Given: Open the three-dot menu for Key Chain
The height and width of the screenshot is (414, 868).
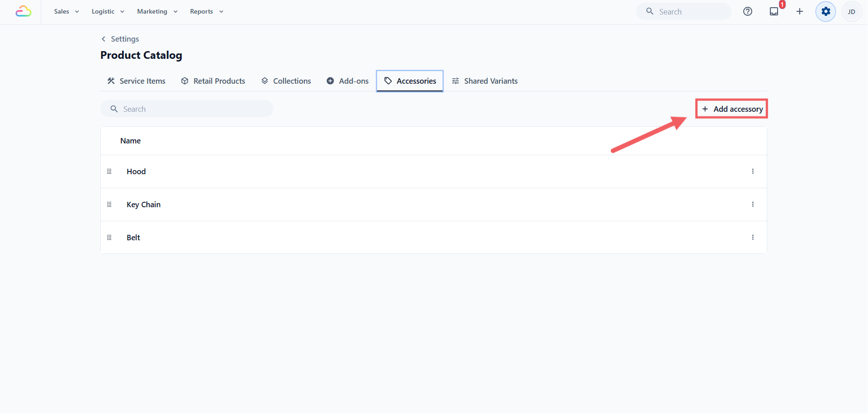Looking at the screenshot, I should 753,205.
